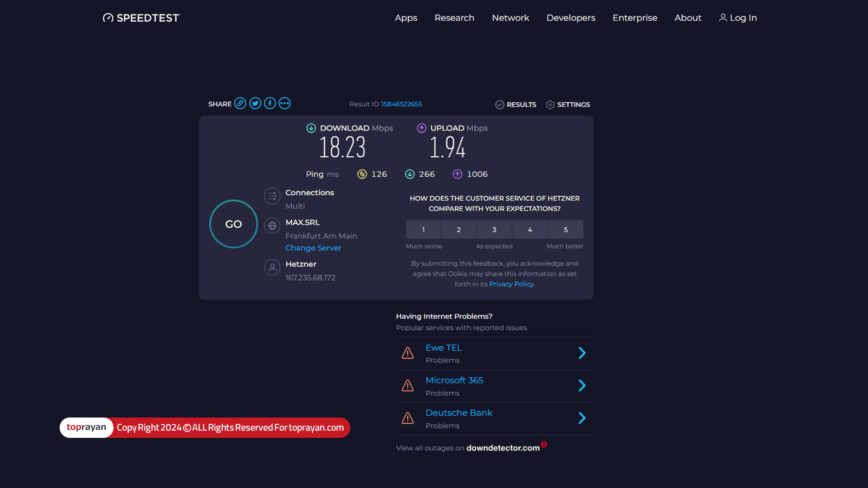
Task: Click the Frankfurt Am Main server location
Action: pyautogui.click(x=321, y=236)
